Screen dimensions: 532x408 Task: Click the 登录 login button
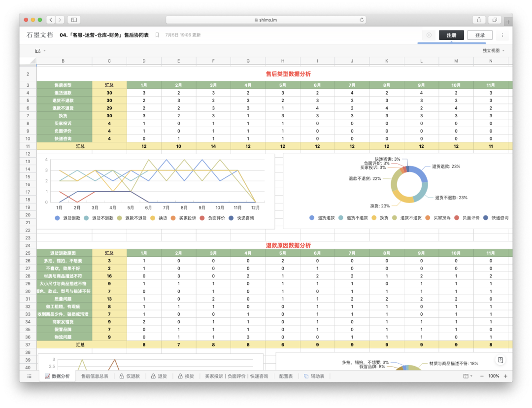pos(480,35)
